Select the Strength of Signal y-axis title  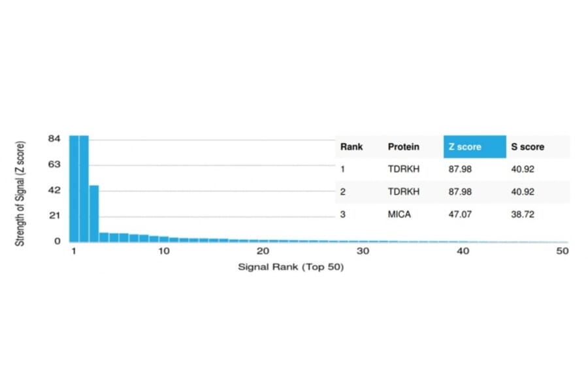20,193
